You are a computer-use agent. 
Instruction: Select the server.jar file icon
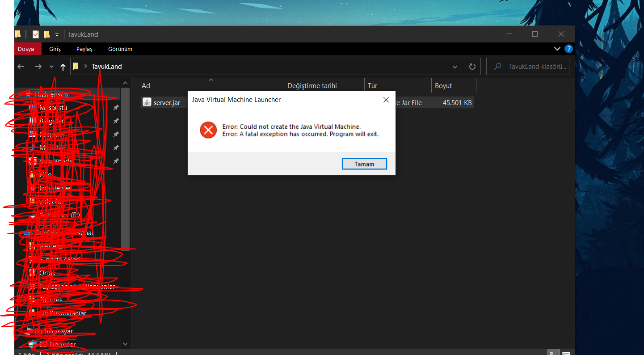(147, 102)
